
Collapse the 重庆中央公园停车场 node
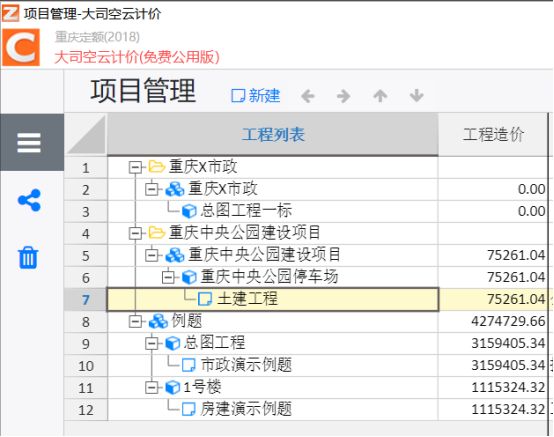168,277
